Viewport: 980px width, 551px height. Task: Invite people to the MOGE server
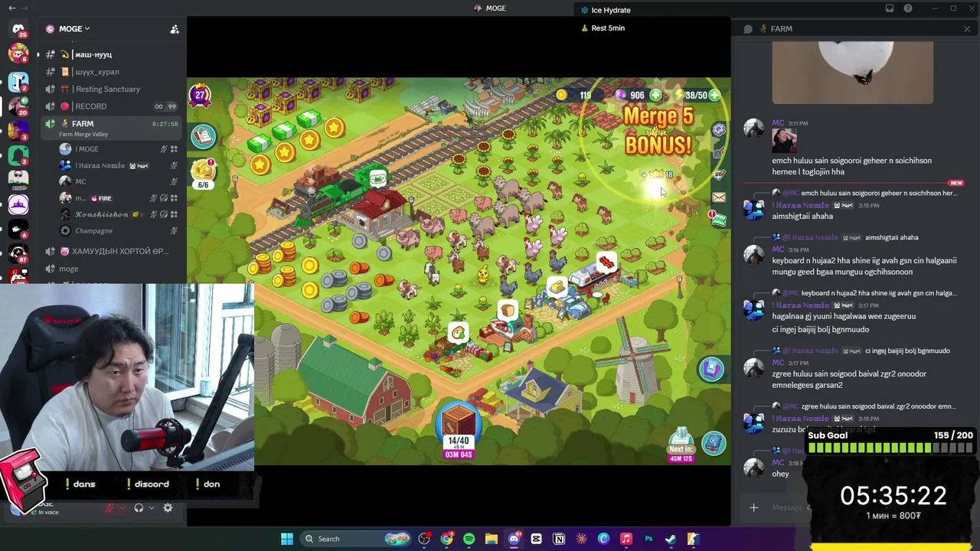tap(175, 29)
